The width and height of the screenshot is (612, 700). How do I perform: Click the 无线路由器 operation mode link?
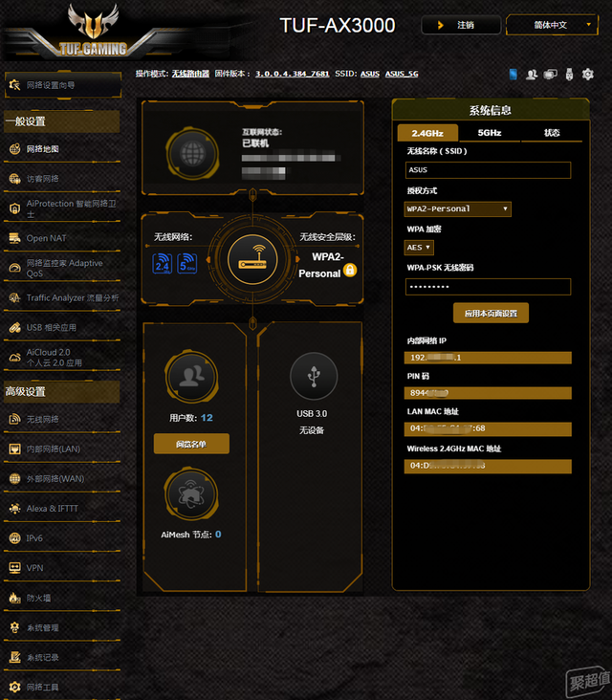(190, 74)
